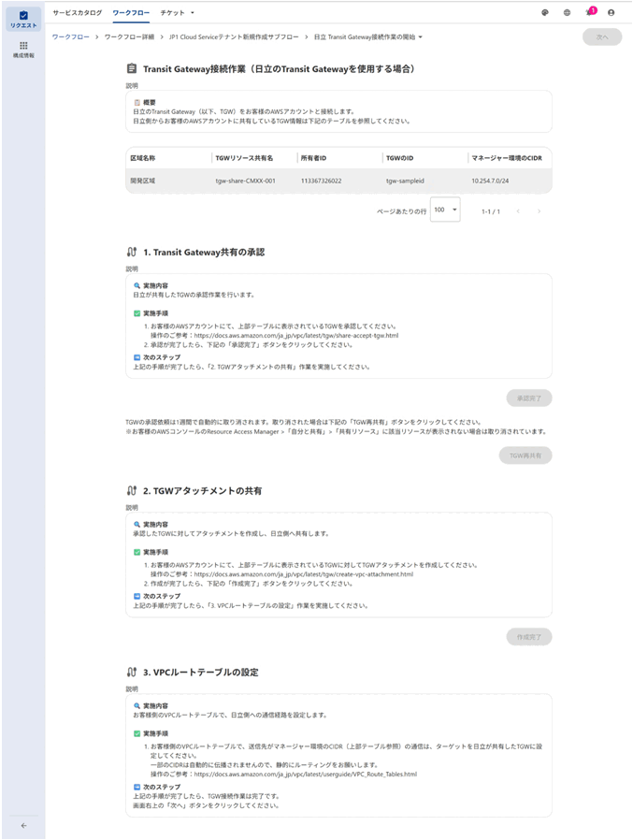Viewport: 633px width, 840px height.
Task: Select the tgw-share-CMXX-001 cell
Action: pyautogui.click(x=245, y=181)
